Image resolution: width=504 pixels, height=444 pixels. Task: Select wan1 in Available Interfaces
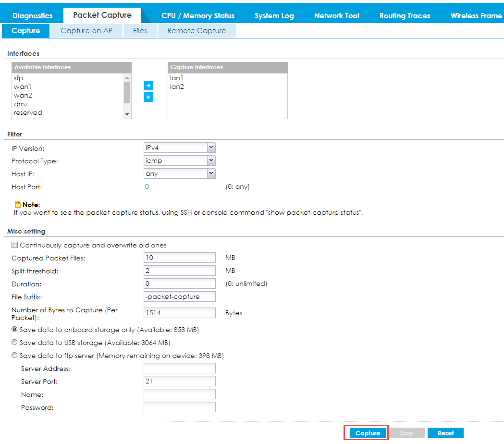coord(23,86)
